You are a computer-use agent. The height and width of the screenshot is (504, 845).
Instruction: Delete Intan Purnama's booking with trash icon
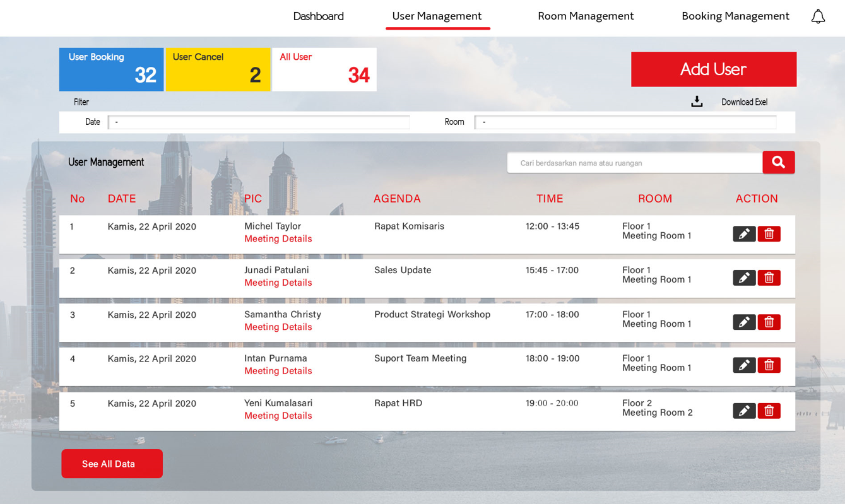[x=769, y=365]
